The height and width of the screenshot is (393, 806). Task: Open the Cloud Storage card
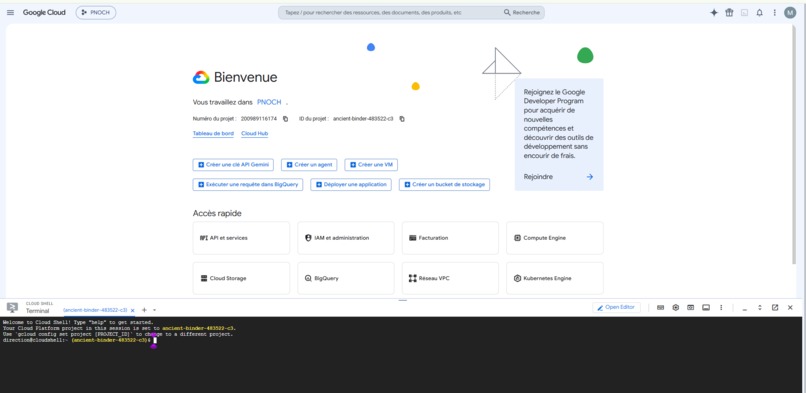[241, 278]
